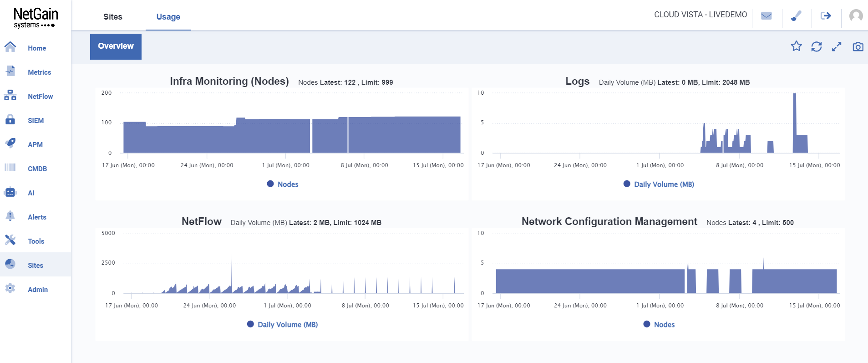868x363 pixels.
Task: Open APM rocket icon in sidebar
Action: 10,143
